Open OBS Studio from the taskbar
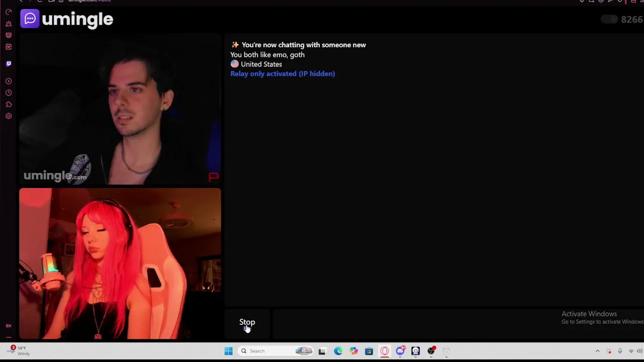Viewport: 644px width, 362px height. tap(431, 351)
